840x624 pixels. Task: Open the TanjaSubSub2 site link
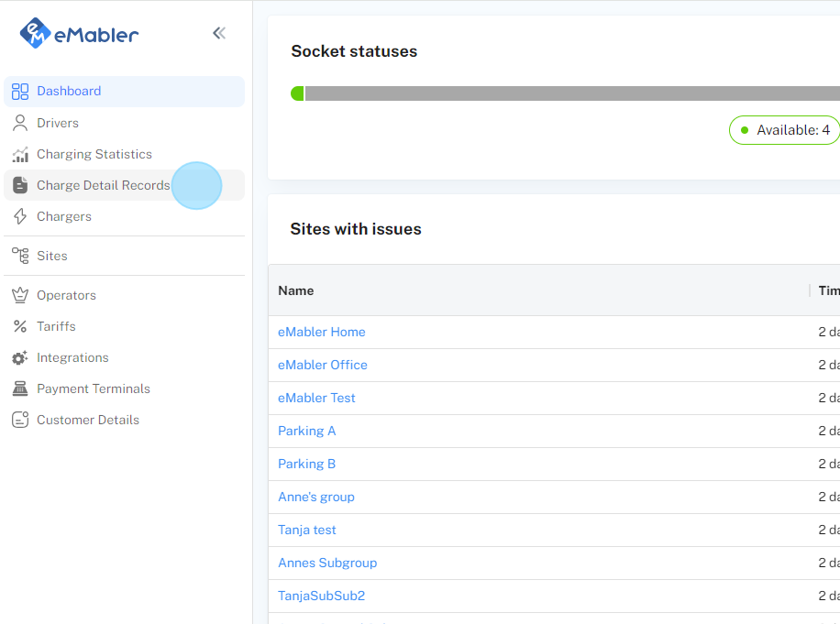coord(321,596)
